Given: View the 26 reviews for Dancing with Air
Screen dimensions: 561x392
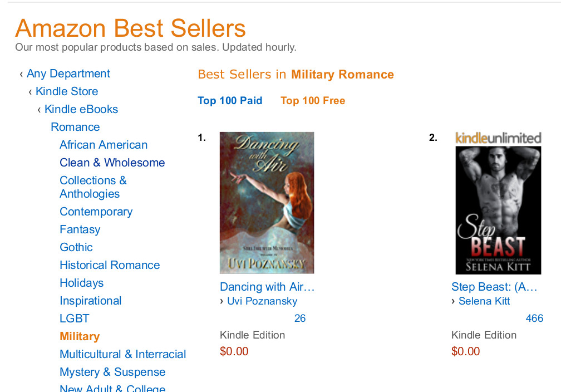Looking at the screenshot, I should [x=300, y=318].
